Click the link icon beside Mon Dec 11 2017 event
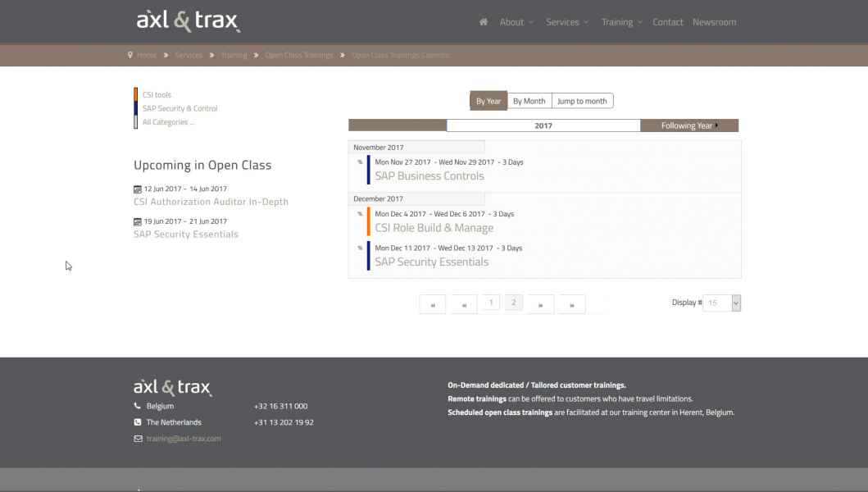 360,248
